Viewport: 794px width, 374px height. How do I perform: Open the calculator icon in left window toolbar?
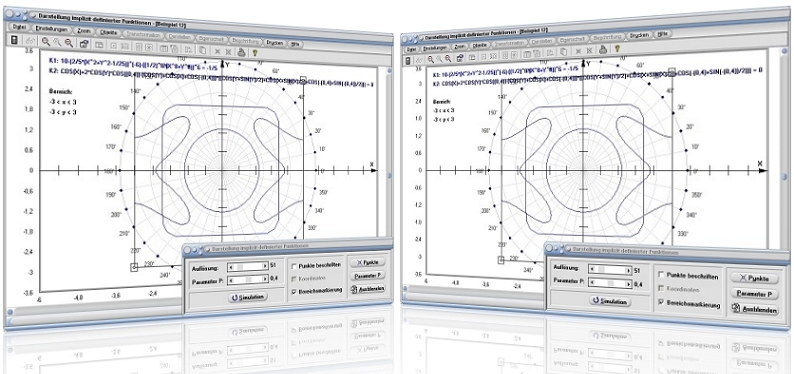tap(14, 40)
